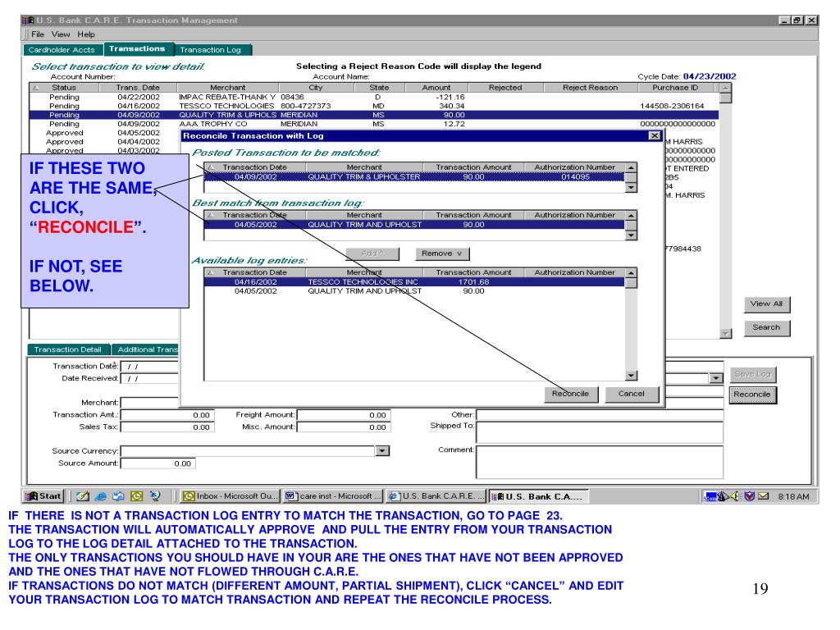840x630 pixels.
Task: Click the Available log entries lower scroll arrow
Action: pyautogui.click(x=631, y=376)
